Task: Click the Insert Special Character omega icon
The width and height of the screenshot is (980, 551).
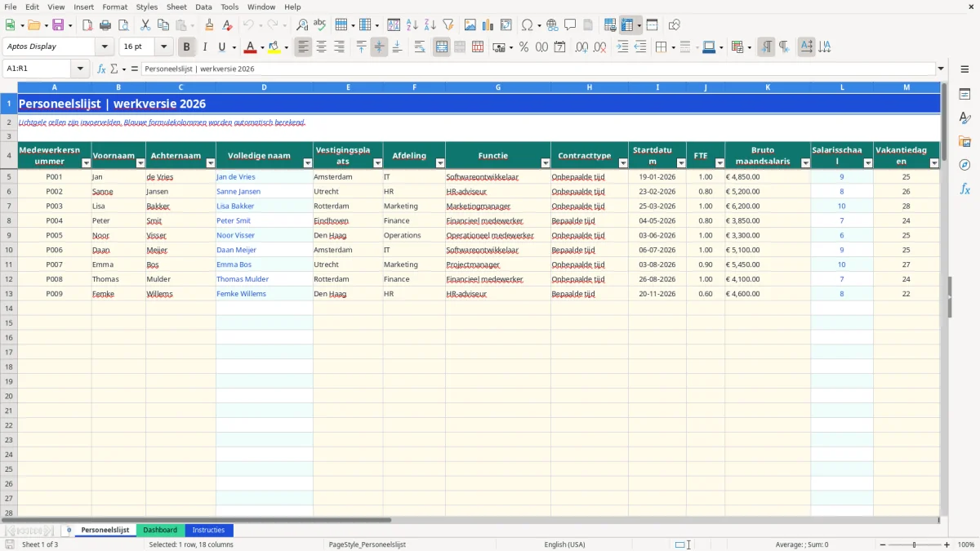Action: click(527, 25)
